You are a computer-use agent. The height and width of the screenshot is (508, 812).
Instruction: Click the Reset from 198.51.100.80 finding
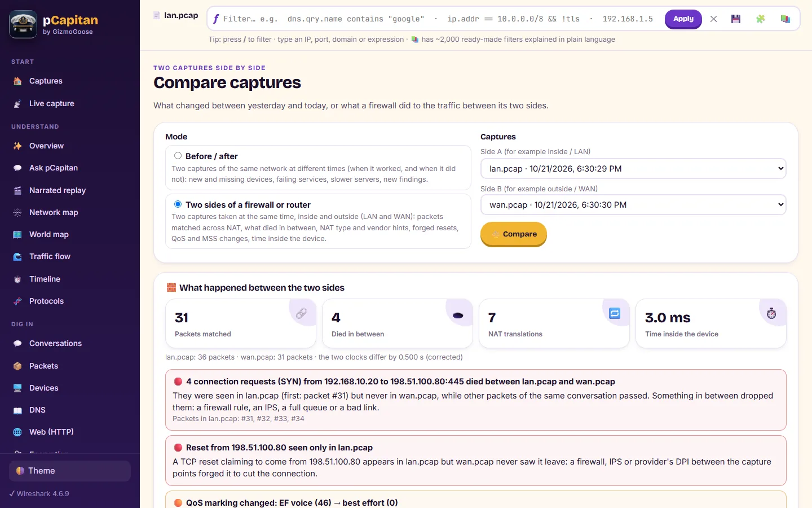(476, 461)
